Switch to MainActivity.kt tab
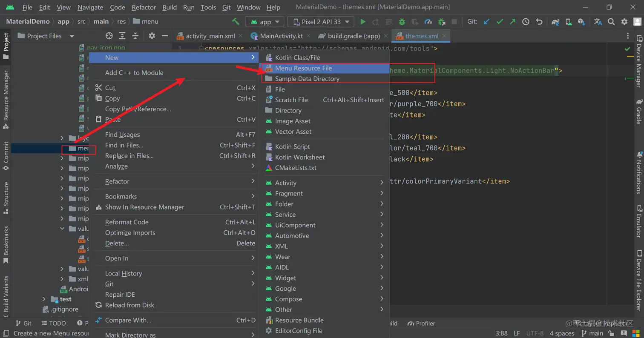This screenshot has height=338, width=644. 281,36
